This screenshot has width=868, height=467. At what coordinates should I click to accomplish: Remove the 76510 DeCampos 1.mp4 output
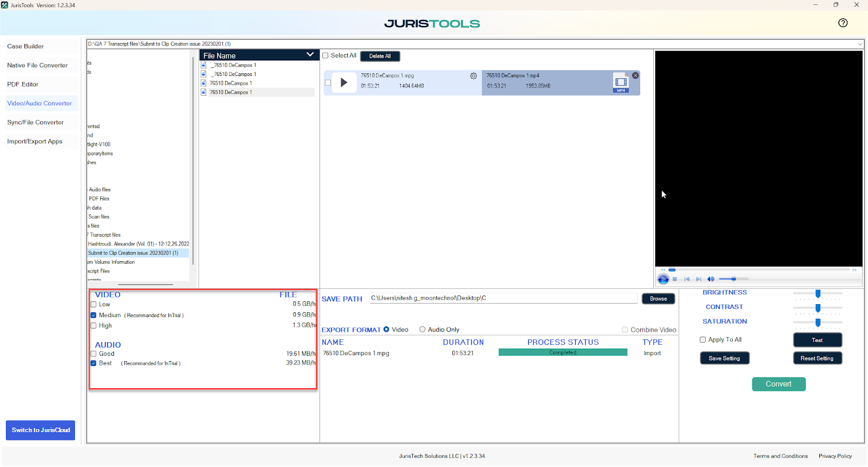click(x=635, y=75)
